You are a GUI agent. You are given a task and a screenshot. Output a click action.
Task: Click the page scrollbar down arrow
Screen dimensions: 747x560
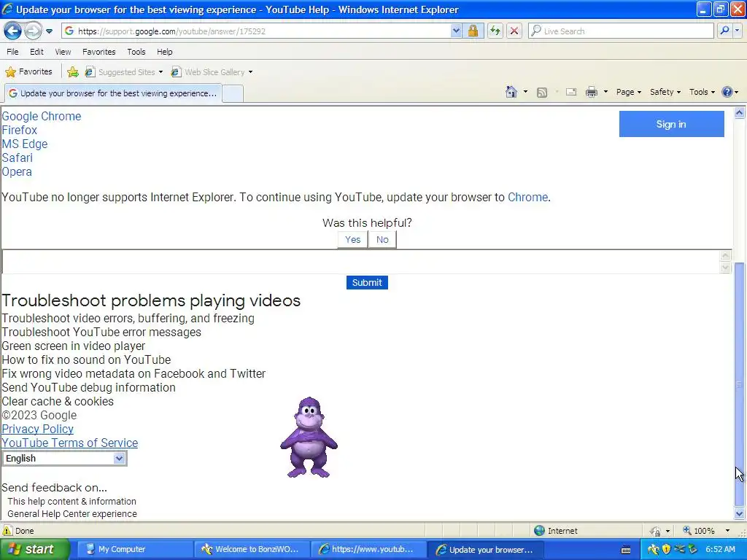pyautogui.click(x=740, y=513)
